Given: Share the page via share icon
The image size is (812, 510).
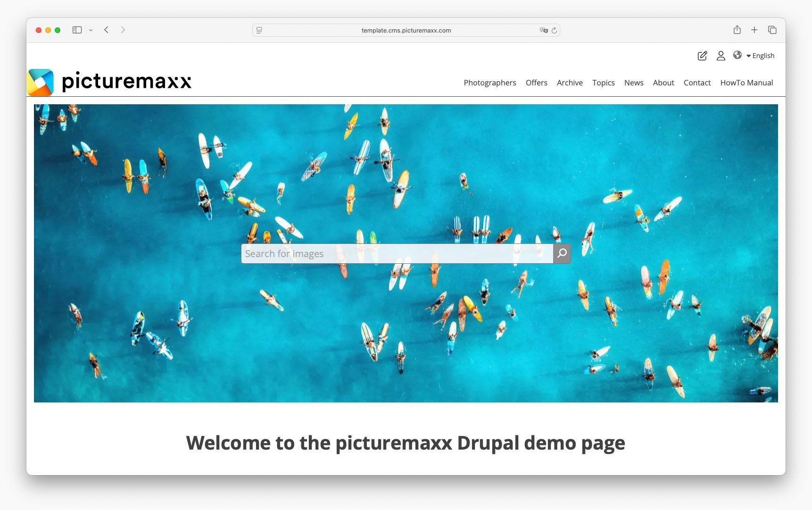Looking at the screenshot, I should 737,29.
